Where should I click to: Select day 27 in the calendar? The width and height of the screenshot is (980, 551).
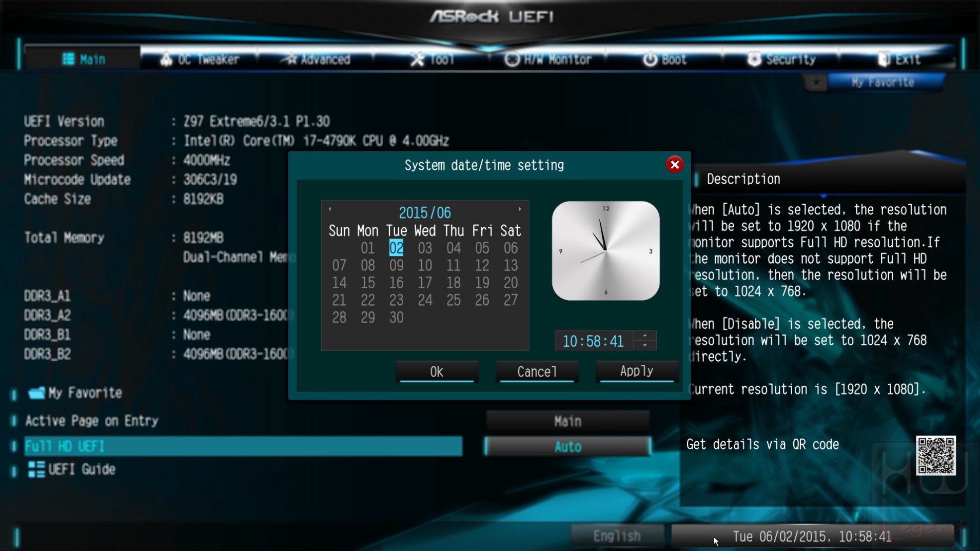click(x=511, y=300)
